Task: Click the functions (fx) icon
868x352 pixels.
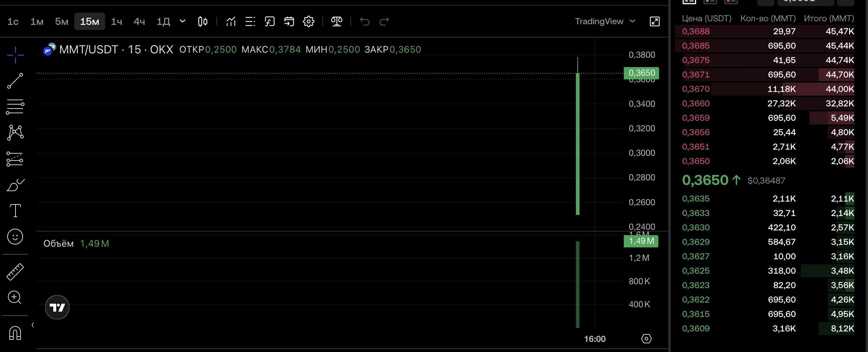Action: [269, 22]
